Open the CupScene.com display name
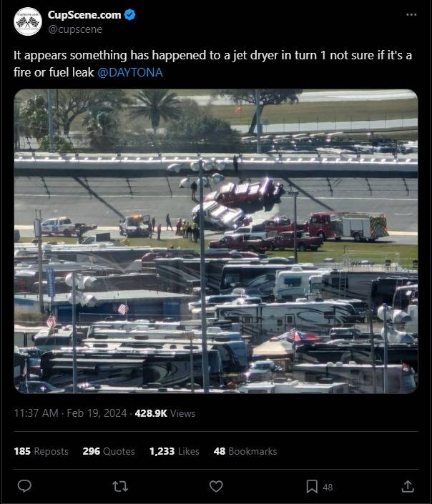The height and width of the screenshot is (504, 432). pyautogui.click(x=84, y=15)
